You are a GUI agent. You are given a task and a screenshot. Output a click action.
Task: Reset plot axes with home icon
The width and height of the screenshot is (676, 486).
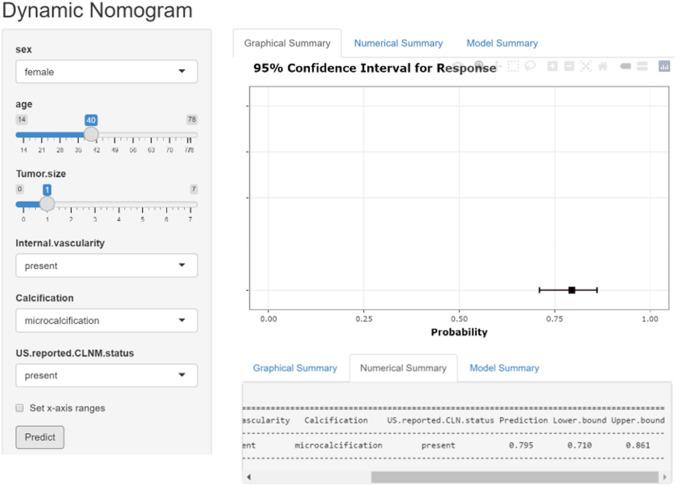point(602,66)
